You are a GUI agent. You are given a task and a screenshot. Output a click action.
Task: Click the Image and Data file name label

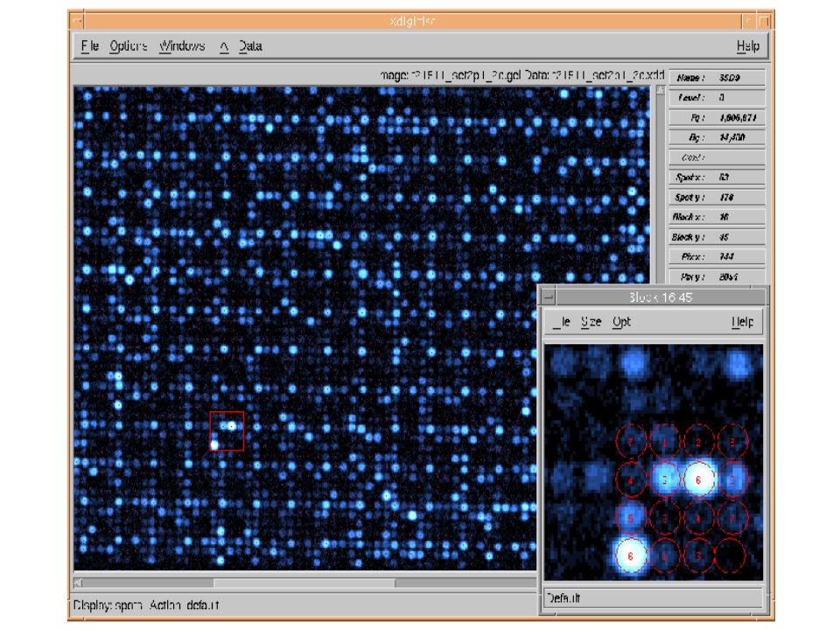[522, 75]
